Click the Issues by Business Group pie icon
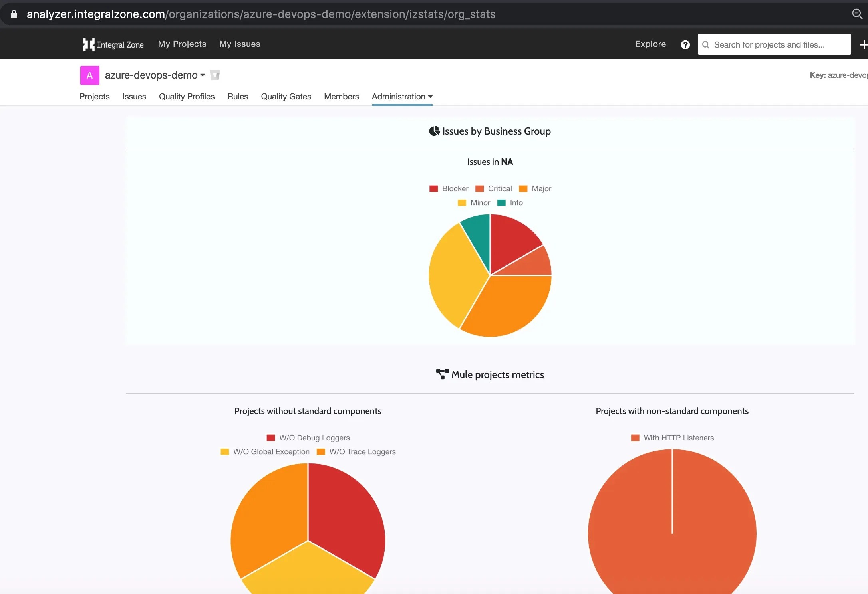 click(x=434, y=131)
